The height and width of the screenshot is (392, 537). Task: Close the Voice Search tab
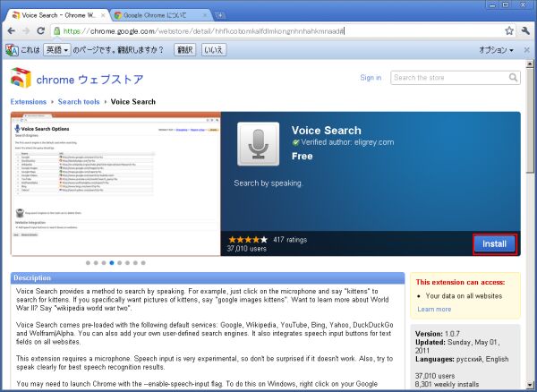[104, 15]
